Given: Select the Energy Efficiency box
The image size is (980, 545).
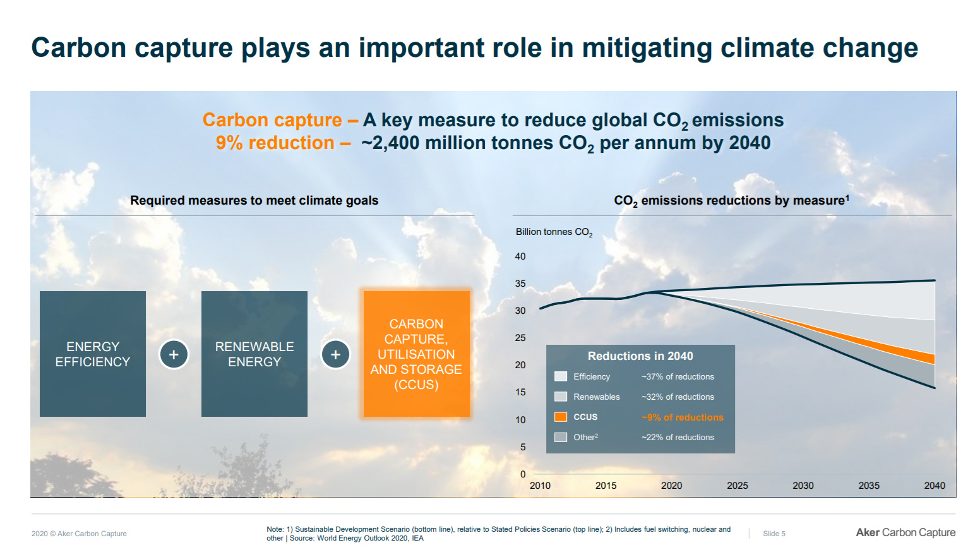Looking at the screenshot, I should pos(93,354).
